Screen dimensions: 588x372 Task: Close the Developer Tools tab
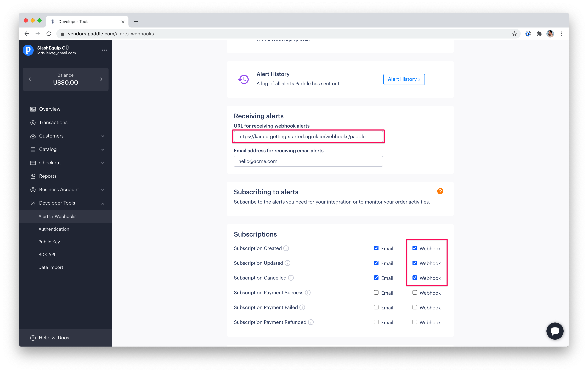point(123,21)
